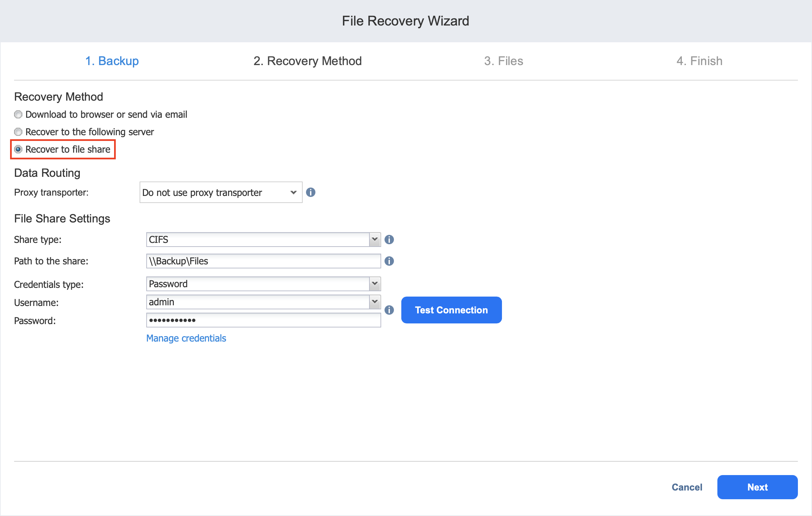The width and height of the screenshot is (812, 516).
Task: Click the Path to the share field
Action: click(x=263, y=261)
